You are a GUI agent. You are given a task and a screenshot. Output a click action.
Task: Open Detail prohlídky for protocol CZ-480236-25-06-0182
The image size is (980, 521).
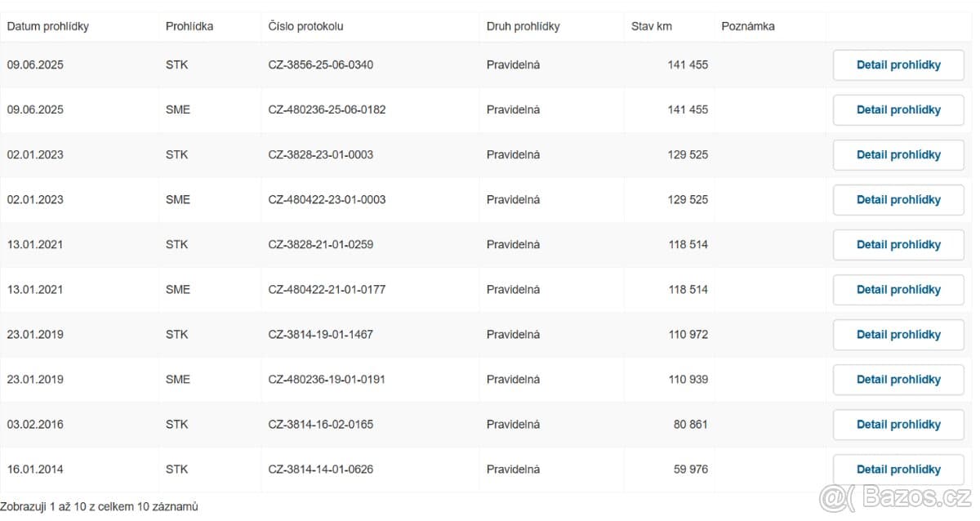tap(898, 110)
